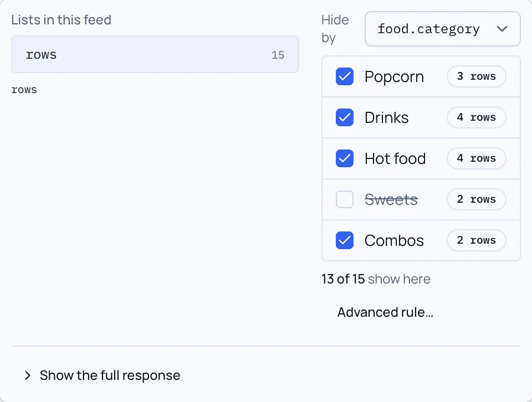Click the Popcorn 3 rows badge
Image resolution: width=532 pixels, height=402 pixels.
(477, 76)
